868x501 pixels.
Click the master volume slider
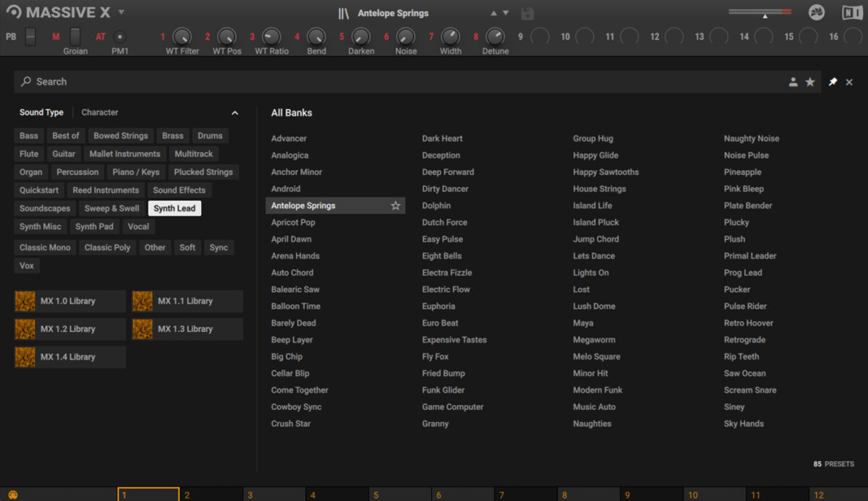(x=759, y=12)
